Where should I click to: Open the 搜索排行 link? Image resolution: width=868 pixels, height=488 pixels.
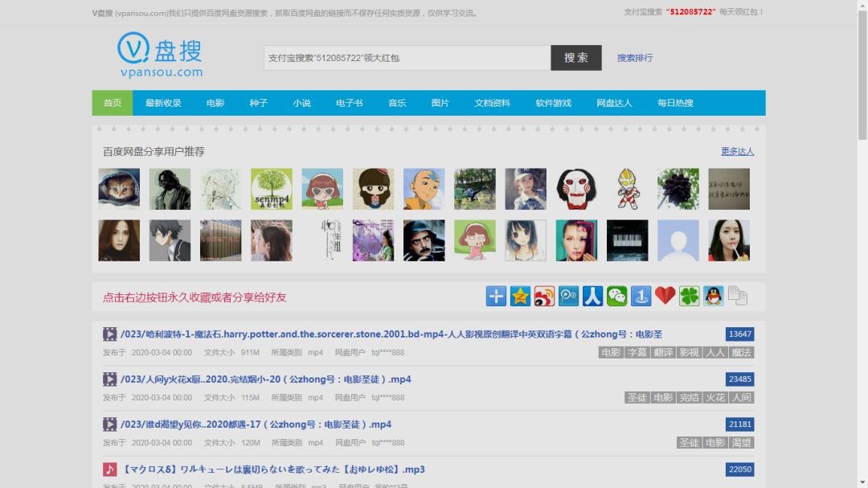click(635, 58)
